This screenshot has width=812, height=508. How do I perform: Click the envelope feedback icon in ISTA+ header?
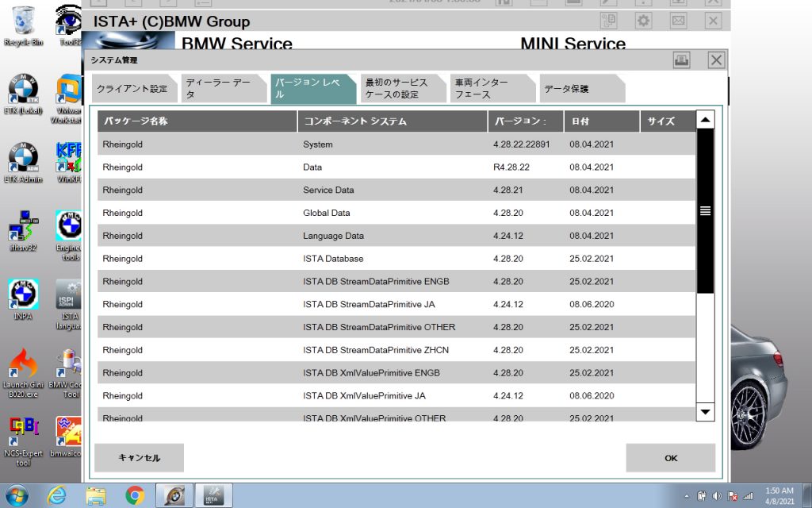pos(679,21)
